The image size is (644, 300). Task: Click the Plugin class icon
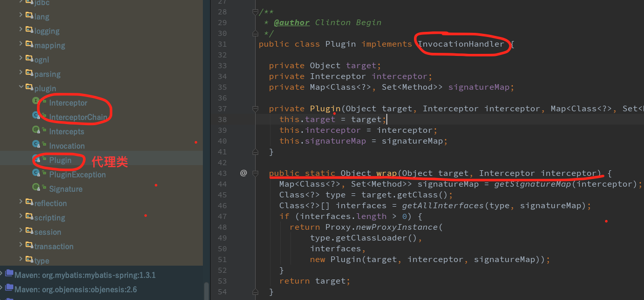[x=36, y=159]
